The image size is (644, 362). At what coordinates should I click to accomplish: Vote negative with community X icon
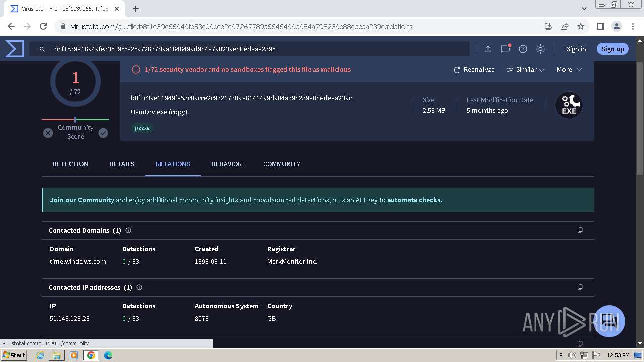point(48,133)
